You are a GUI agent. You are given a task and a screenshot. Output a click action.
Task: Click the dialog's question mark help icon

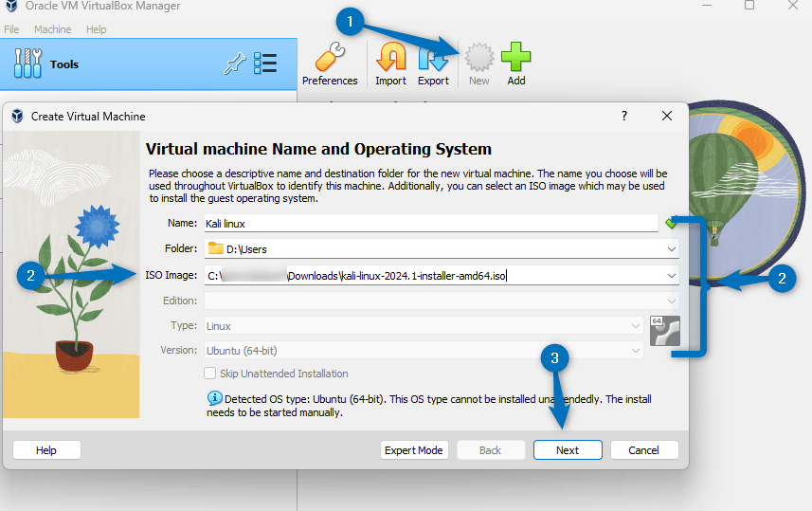coord(624,116)
